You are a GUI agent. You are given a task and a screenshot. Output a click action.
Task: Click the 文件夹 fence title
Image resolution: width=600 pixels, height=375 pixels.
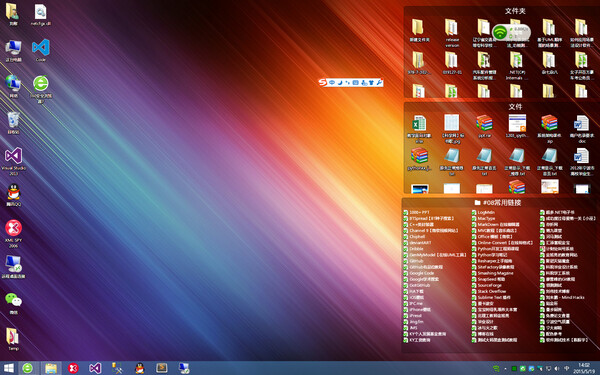(515, 11)
